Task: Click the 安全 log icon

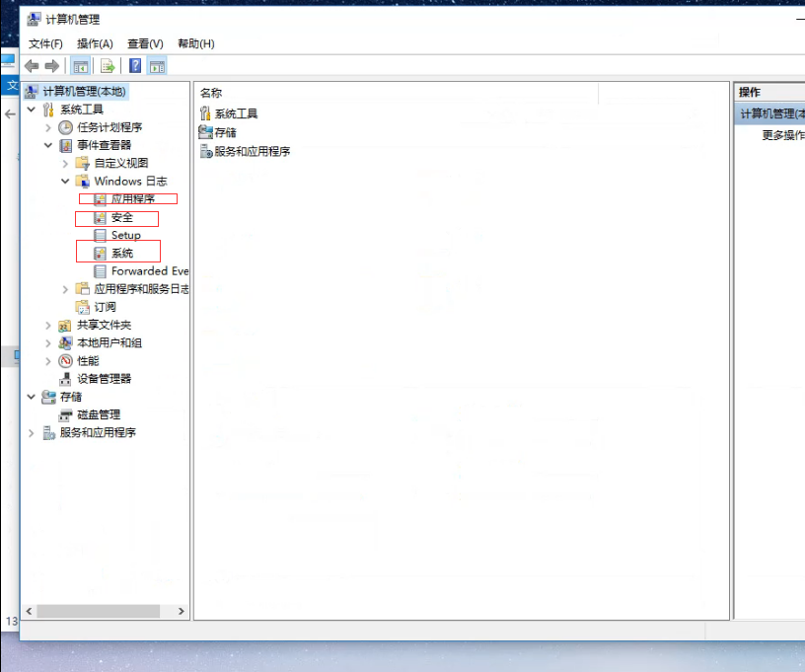Action: [100, 218]
